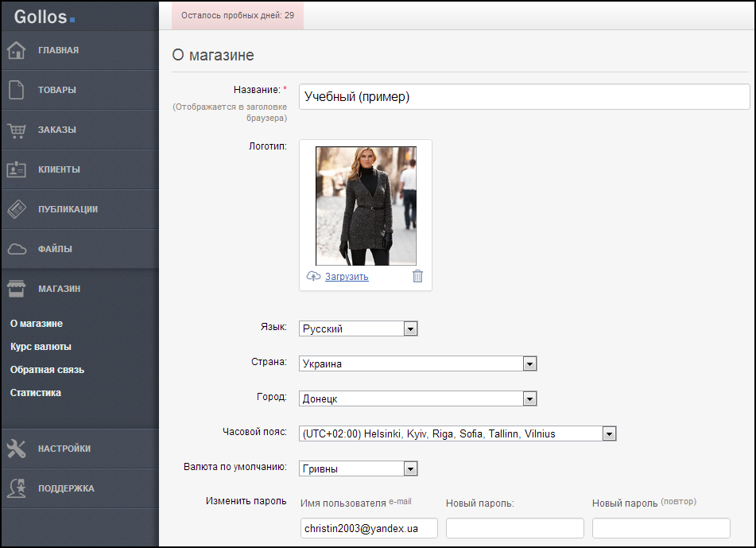Image resolution: width=756 pixels, height=548 pixels.
Task: Open the Часовой пояс time zone dropdown
Action: pos(458,433)
